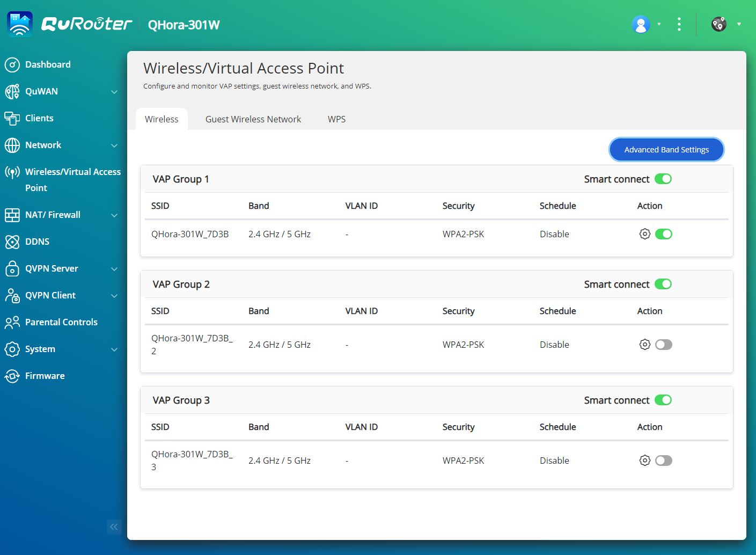Image resolution: width=756 pixels, height=555 pixels.
Task: Click the QVPN Client user-lock icon
Action: coord(12,295)
